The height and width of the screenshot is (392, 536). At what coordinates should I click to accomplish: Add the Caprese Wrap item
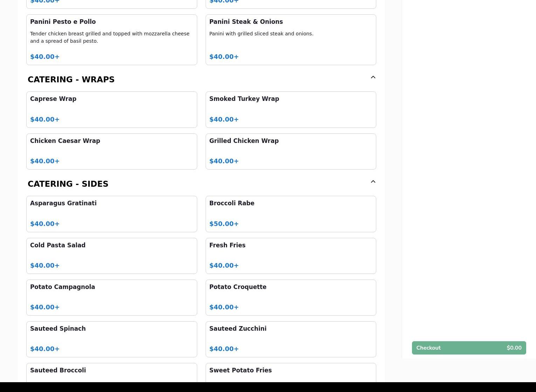tap(112, 110)
